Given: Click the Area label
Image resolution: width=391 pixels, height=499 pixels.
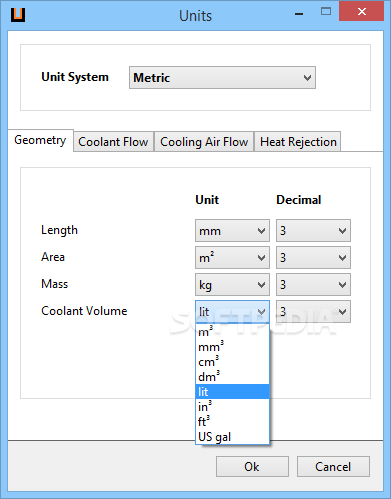Looking at the screenshot, I should 53,257.
